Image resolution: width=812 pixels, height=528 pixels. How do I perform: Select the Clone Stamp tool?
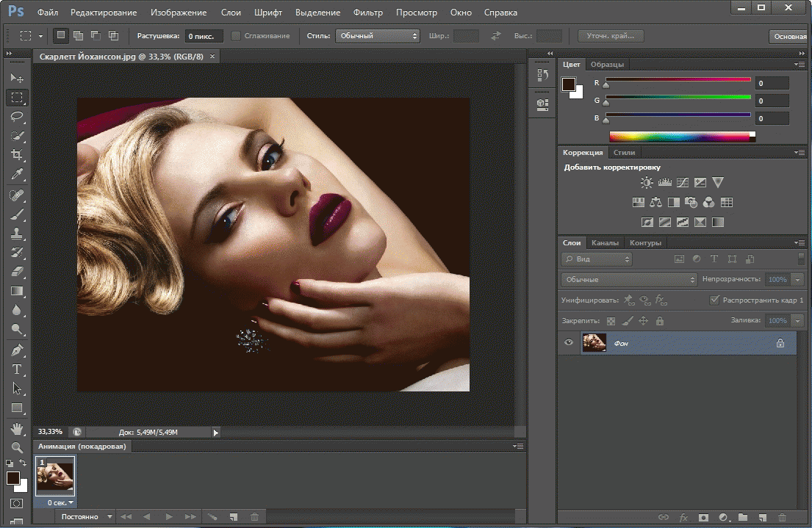(17, 234)
